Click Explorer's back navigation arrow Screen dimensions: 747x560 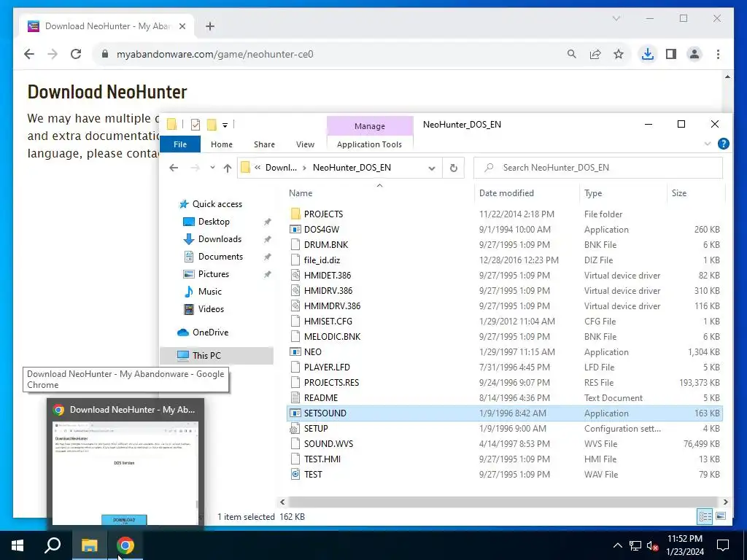coord(174,168)
